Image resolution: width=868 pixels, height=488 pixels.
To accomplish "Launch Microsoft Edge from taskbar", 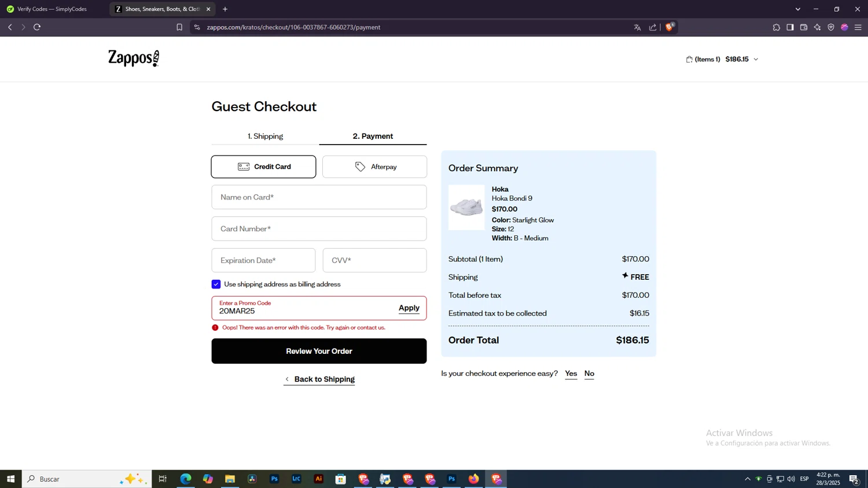I will tap(186, 479).
